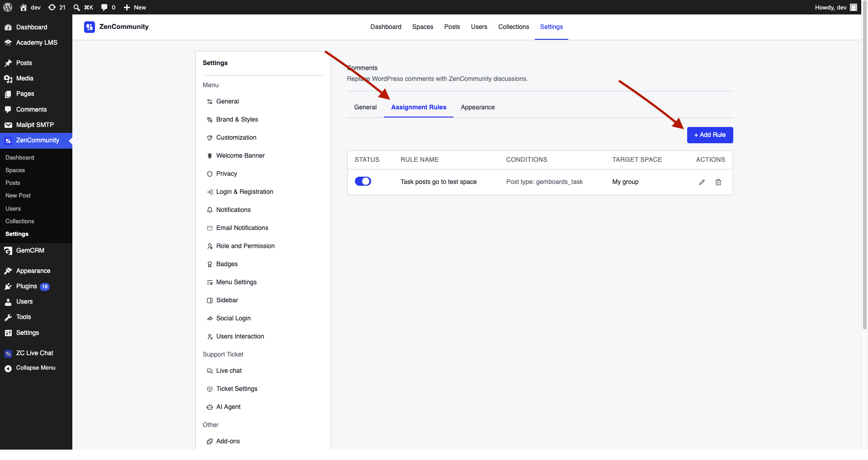Open GemCRM in WordPress sidebar
The image size is (868, 460).
(x=36, y=250)
